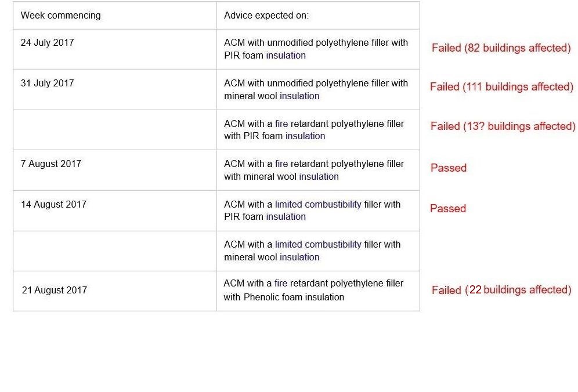578x392 pixels.
Task: Click the 'fire' link in the row below 31 July
Action: point(281,124)
